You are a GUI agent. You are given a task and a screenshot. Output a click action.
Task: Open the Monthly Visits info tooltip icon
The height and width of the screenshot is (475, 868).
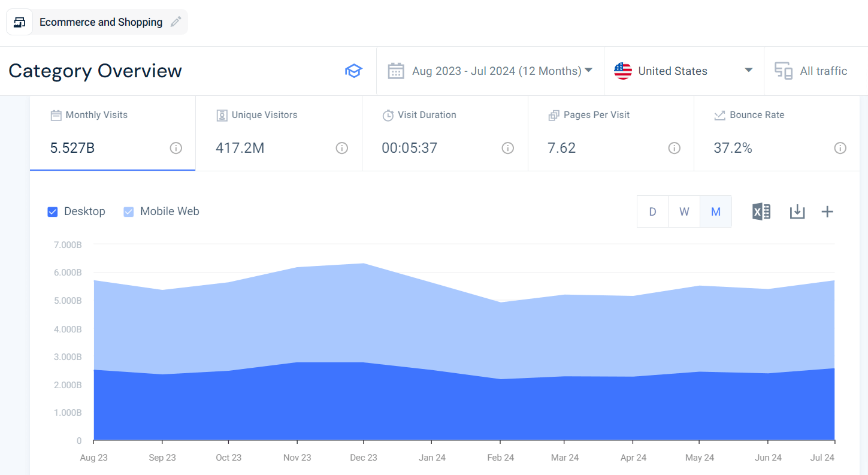pos(176,148)
